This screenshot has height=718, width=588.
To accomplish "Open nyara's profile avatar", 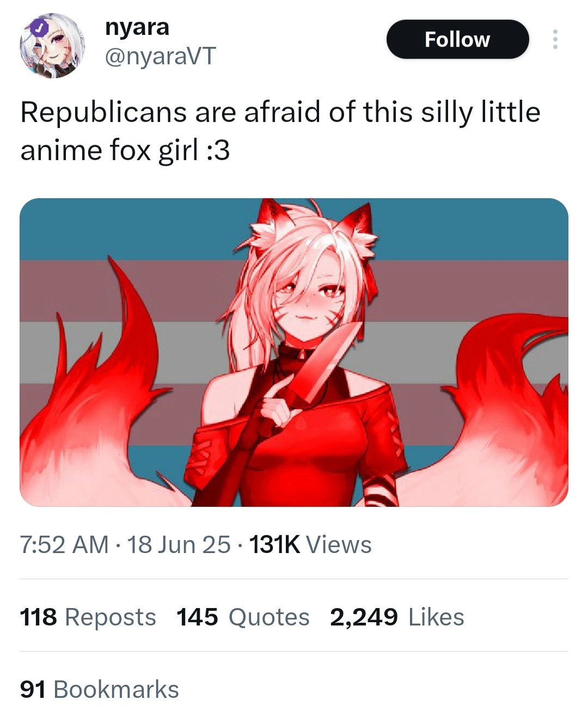I will pos(53,46).
